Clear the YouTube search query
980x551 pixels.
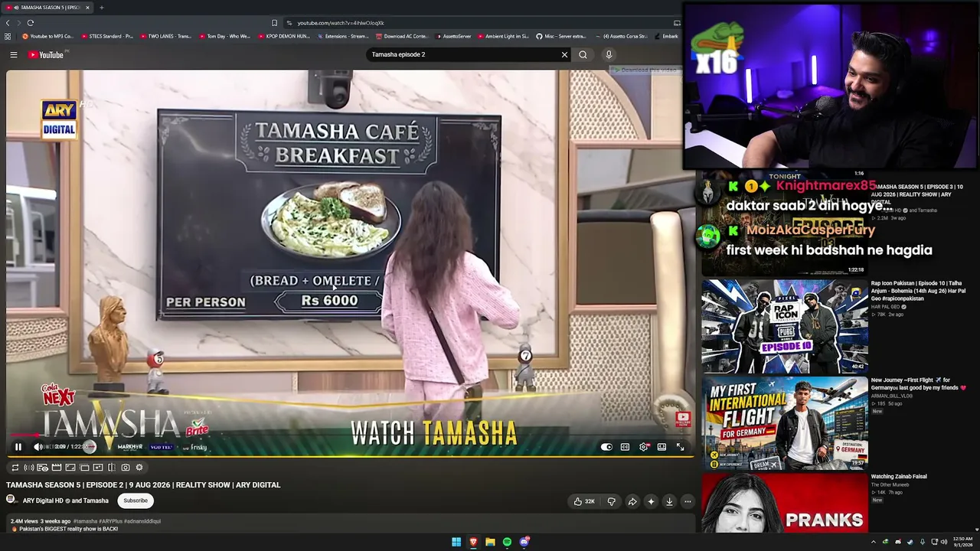click(565, 55)
